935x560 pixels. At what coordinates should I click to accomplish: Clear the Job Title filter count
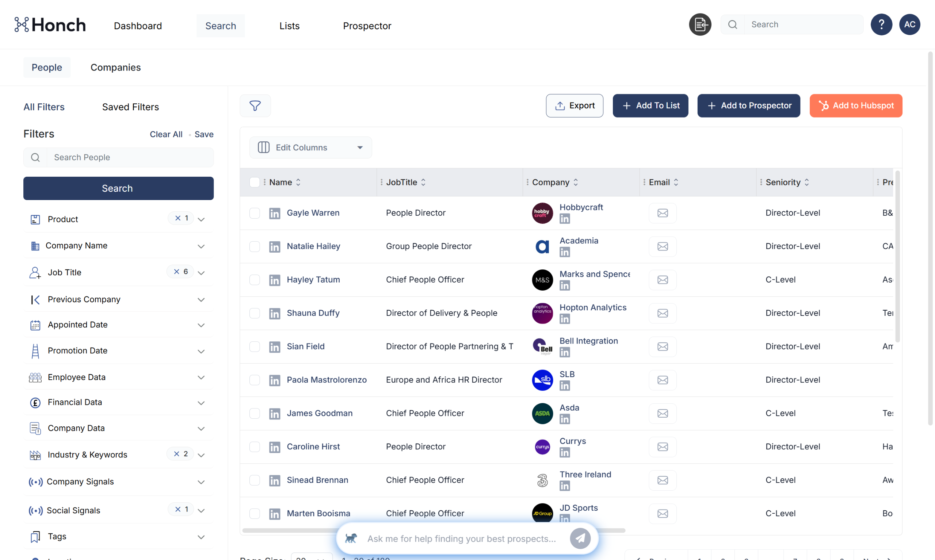tap(177, 272)
